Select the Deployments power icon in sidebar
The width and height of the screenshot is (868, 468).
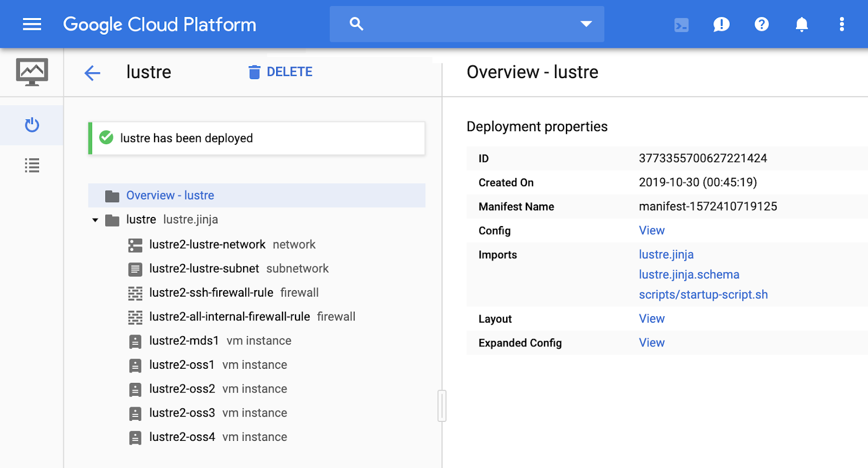coord(32,125)
